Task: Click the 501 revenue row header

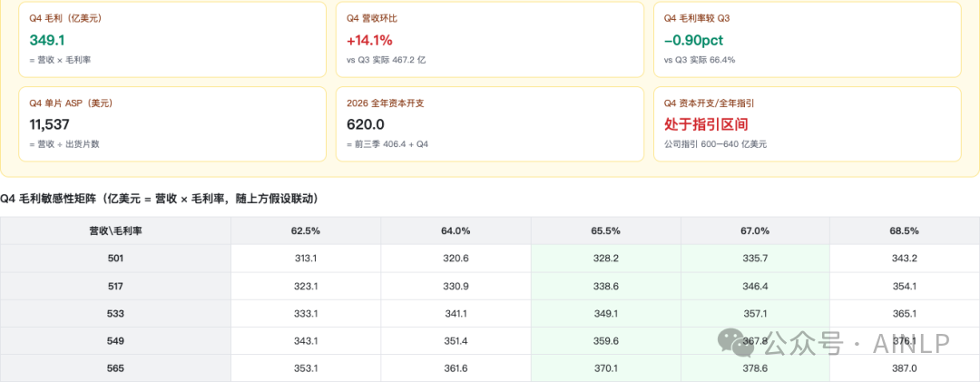Action: (x=115, y=259)
